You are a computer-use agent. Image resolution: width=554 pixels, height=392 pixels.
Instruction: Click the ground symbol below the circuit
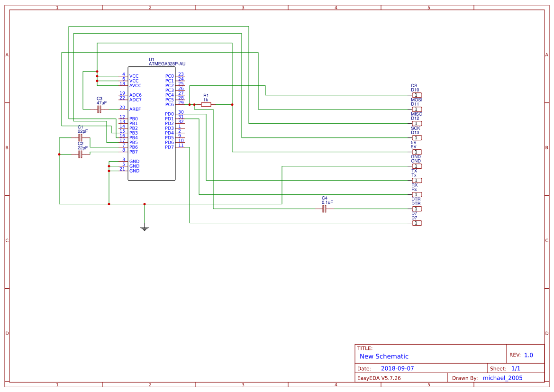[144, 228]
